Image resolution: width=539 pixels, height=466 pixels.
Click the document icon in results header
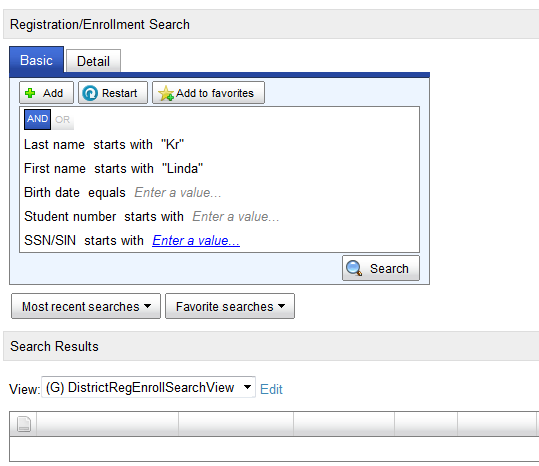click(x=24, y=424)
